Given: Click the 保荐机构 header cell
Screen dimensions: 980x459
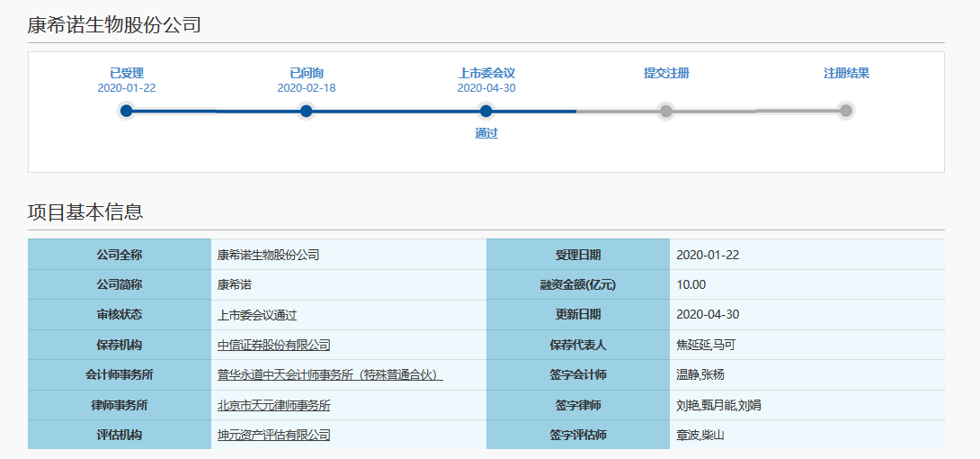Looking at the screenshot, I should pyautogui.click(x=120, y=345).
